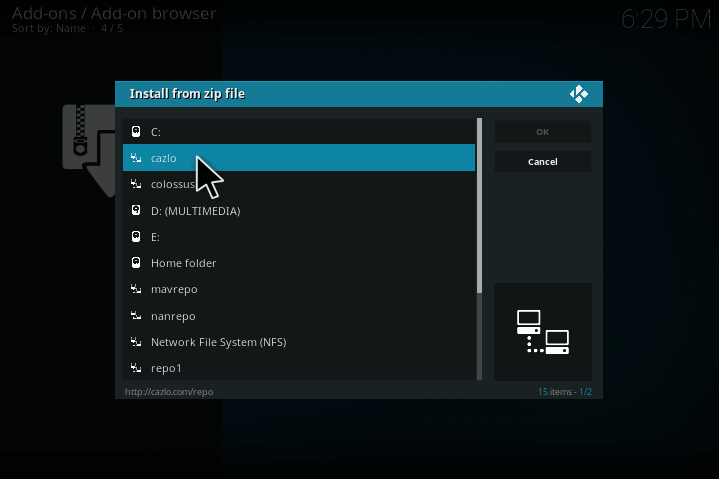Click the network source icon beside colossus
Image resolution: width=719 pixels, height=479 pixels.
click(136, 184)
